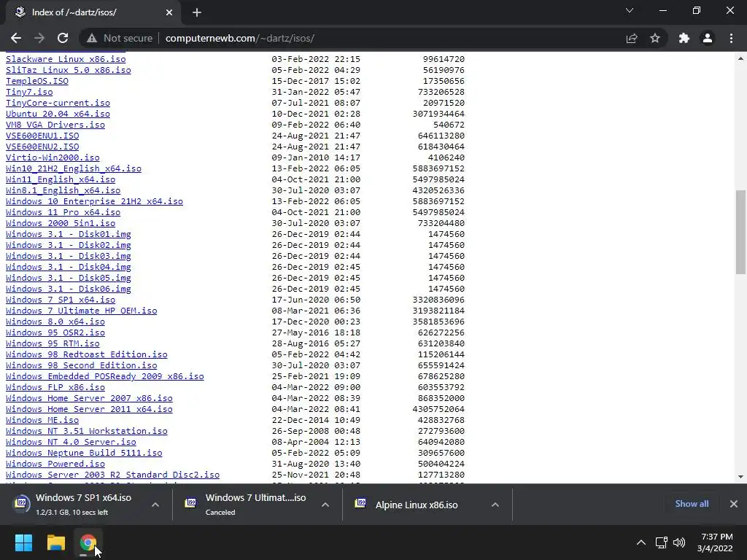The height and width of the screenshot is (560, 747).
Task: Click the Not secure warning icon
Action: click(92, 38)
